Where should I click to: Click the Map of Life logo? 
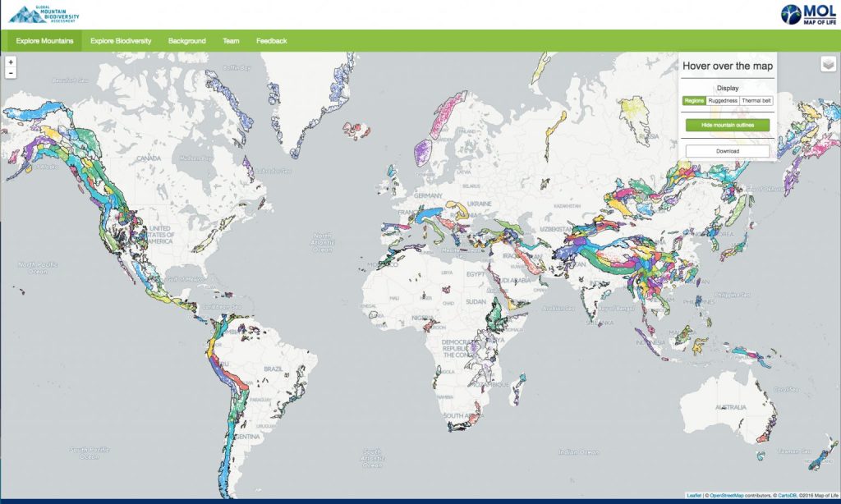click(x=808, y=15)
